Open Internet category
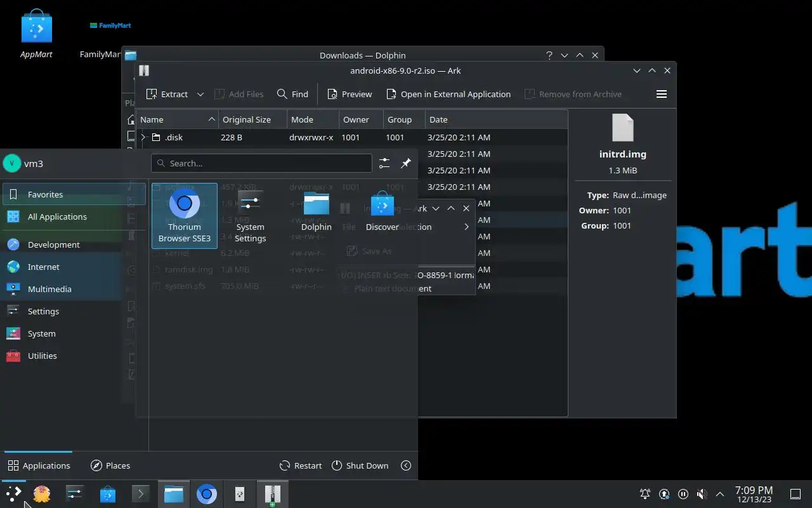812x508 pixels. point(74,267)
